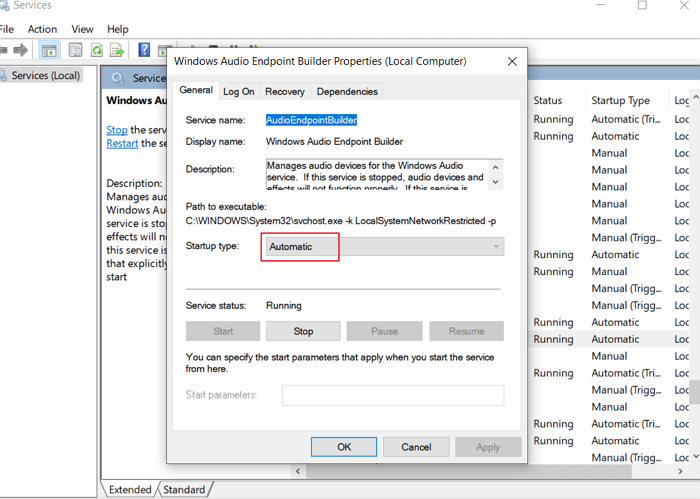Click the Show/Hide Console Tree icon
This screenshot has width=700, height=499.
point(49,50)
